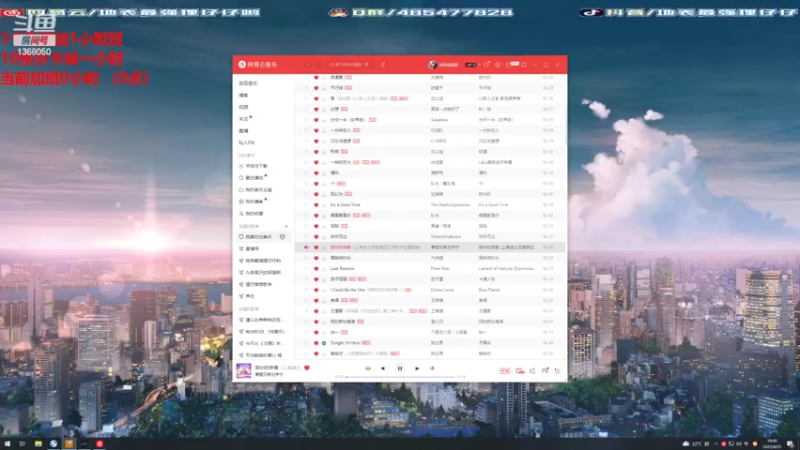
Task: Download the song I Could Be the One
Action: tap(324, 290)
